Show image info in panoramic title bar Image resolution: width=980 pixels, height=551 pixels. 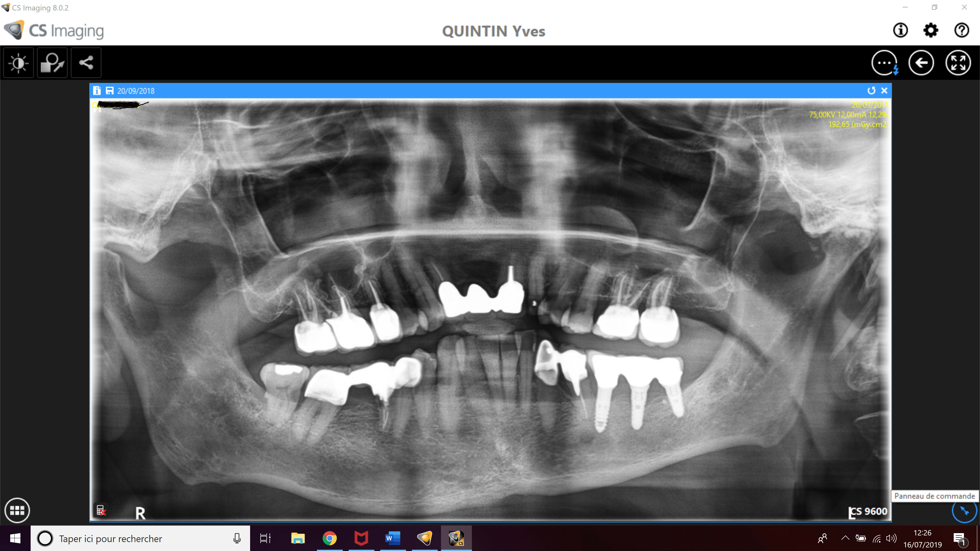(97, 91)
